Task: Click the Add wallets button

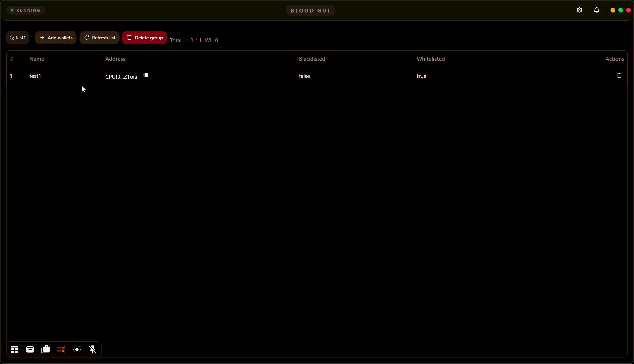Action: (56, 38)
